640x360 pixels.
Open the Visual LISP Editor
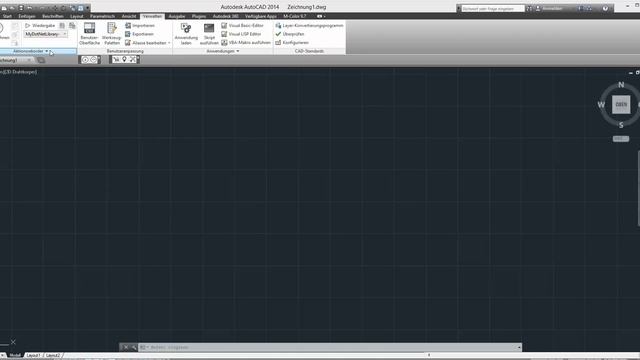241,34
